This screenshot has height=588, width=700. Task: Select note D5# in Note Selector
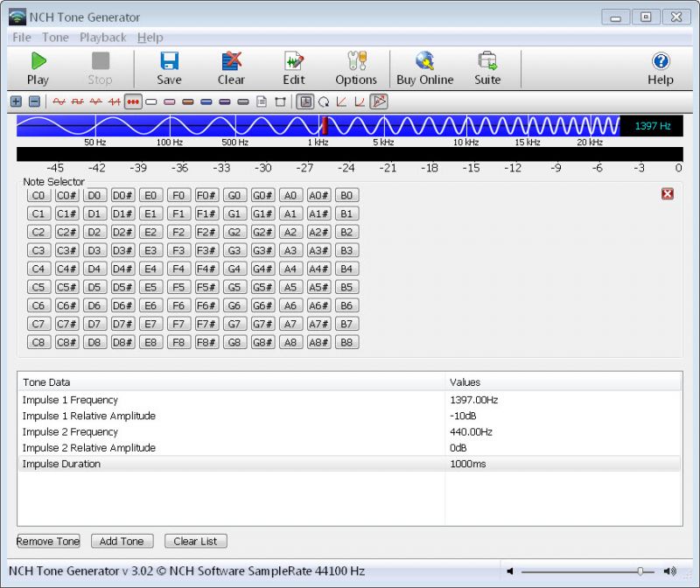[x=122, y=287]
